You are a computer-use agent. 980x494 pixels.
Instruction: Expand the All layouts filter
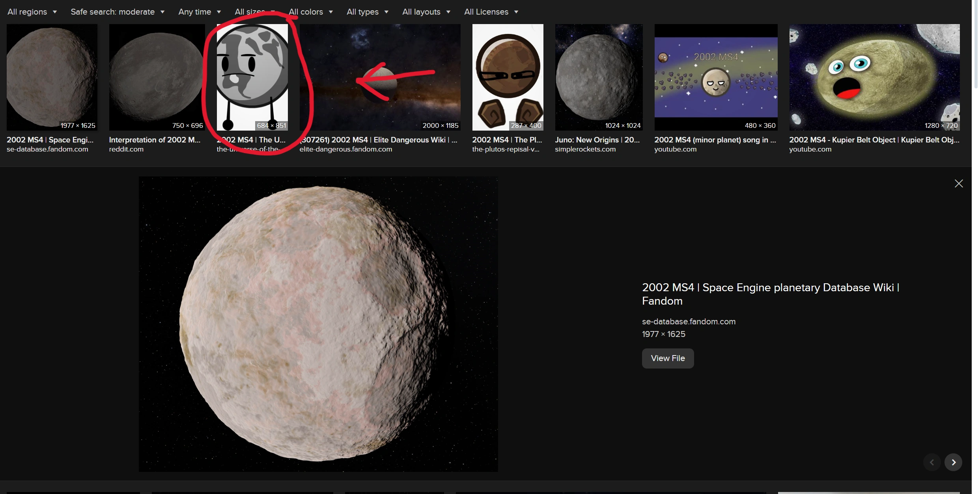click(426, 12)
